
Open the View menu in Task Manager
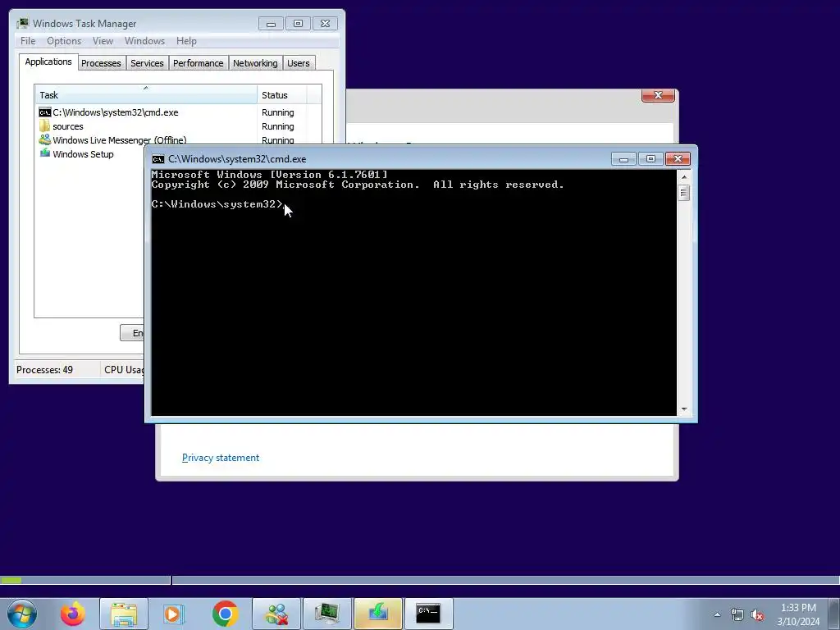[103, 41]
